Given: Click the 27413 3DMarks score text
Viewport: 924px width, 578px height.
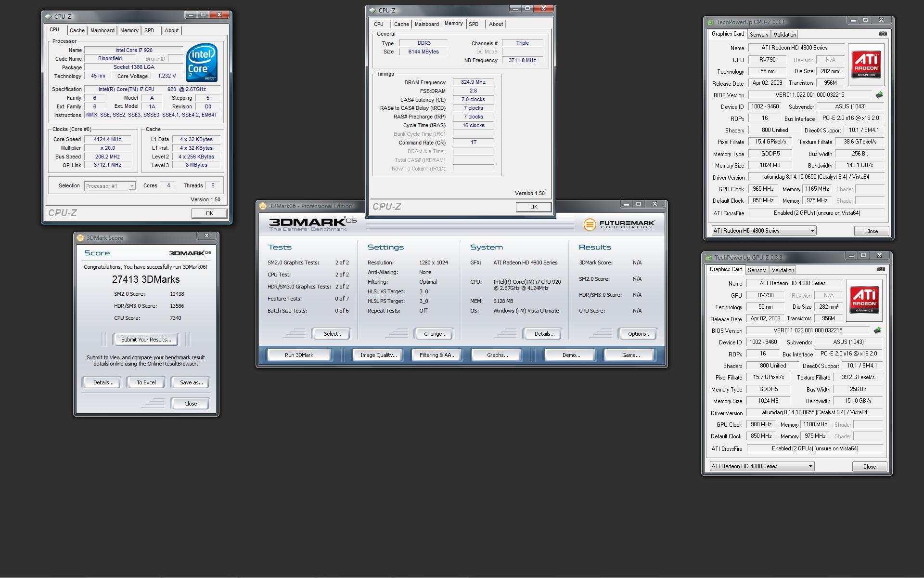Looking at the screenshot, I should pos(146,279).
